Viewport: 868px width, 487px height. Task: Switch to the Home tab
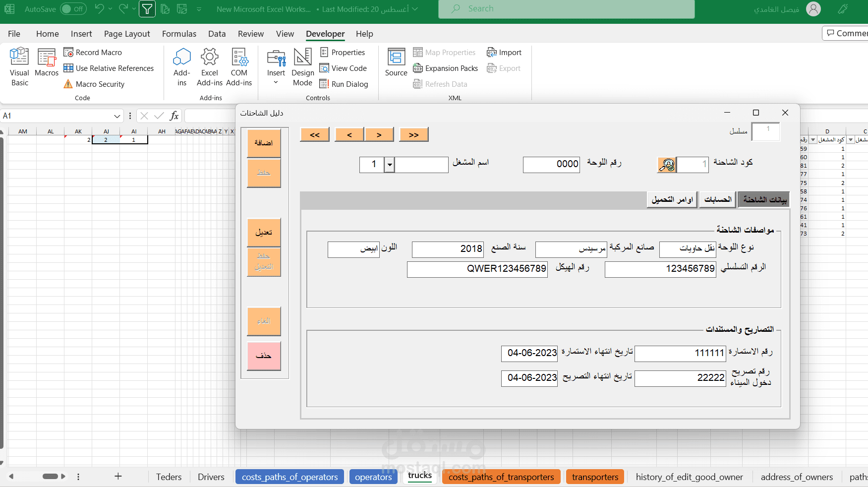tap(48, 34)
